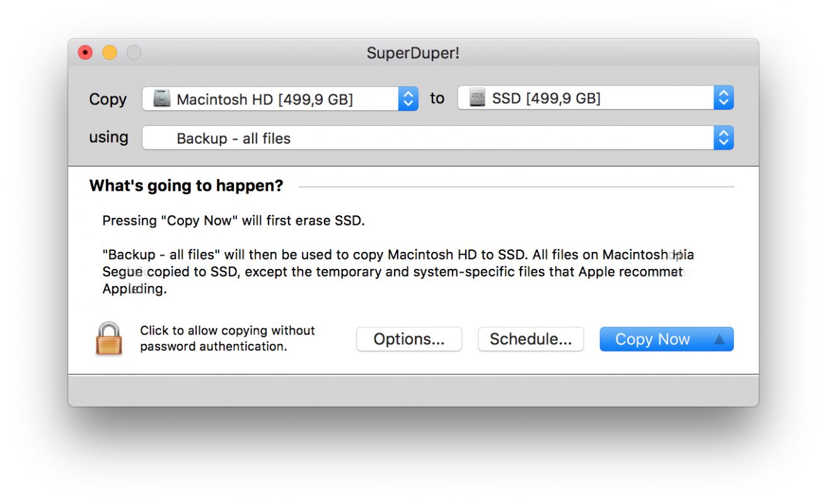
Task: Minimize the SuperDuper! window with yellow button
Action: (110, 53)
